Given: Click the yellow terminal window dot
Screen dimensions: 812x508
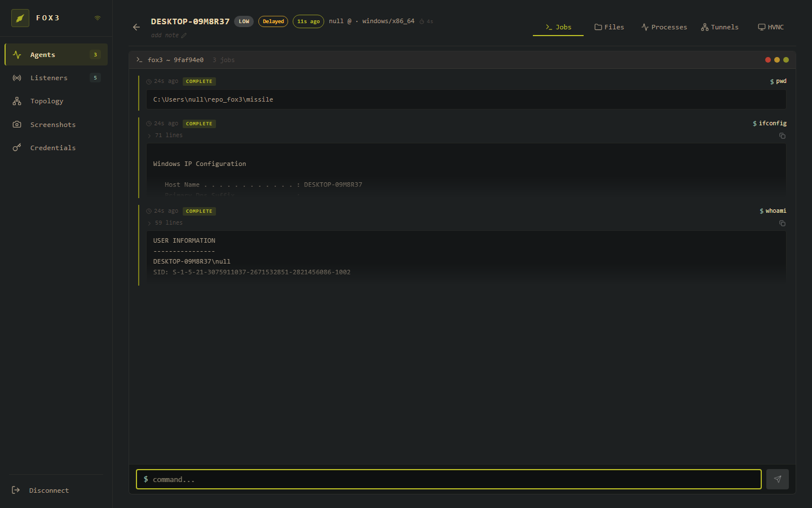Looking at the screenshot, I should click(x=777, y=60).
